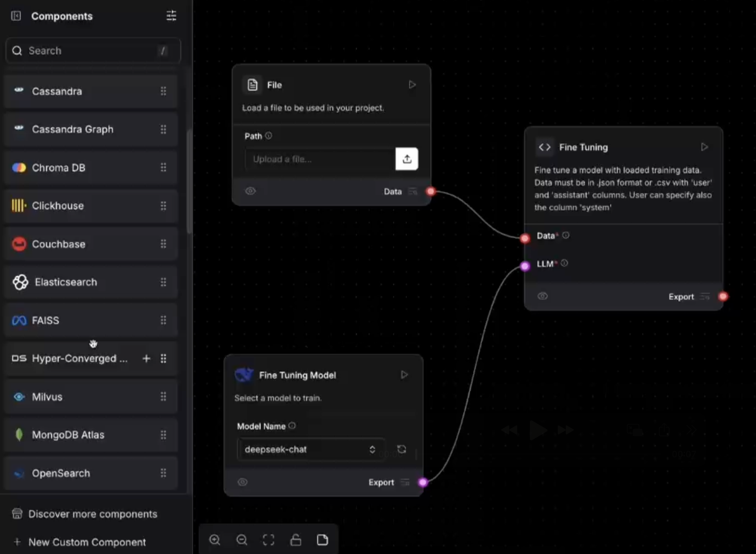Select the Chroma DB component icon

click(x=19, y=168)
